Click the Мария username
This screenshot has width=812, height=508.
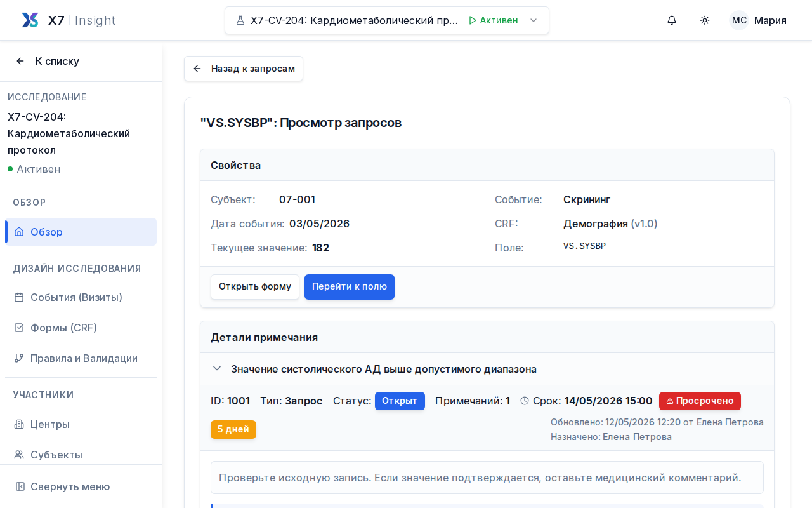(x=770, y=20)
